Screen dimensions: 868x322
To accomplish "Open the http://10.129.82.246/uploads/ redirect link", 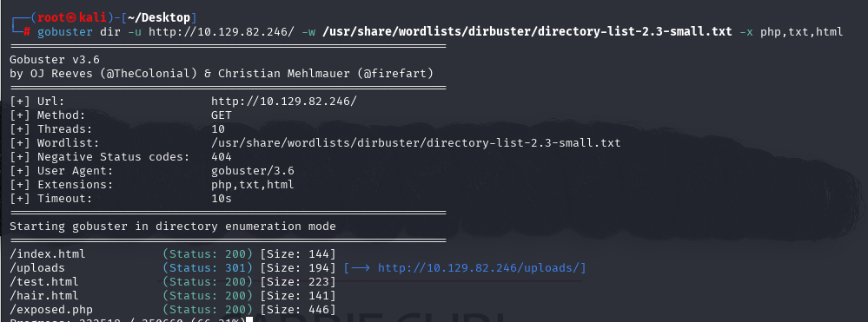I will point(481,268).
